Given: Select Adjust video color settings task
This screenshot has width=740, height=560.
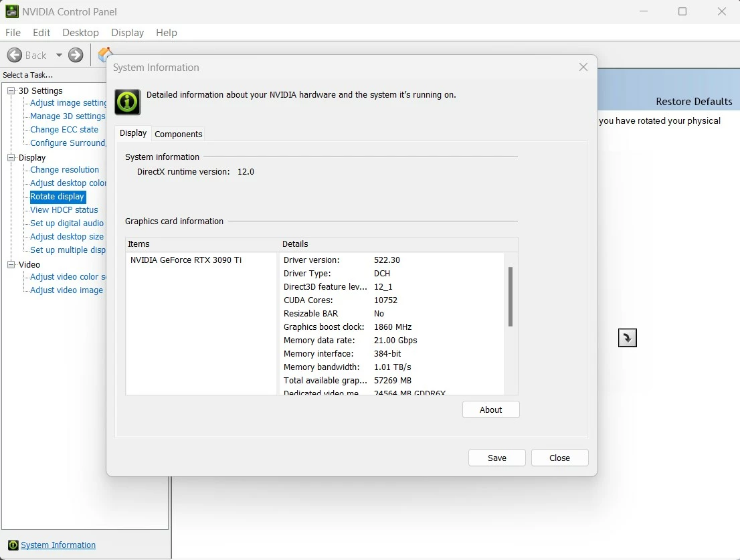Looking at the screenshot, I should [x=68, y=277].
